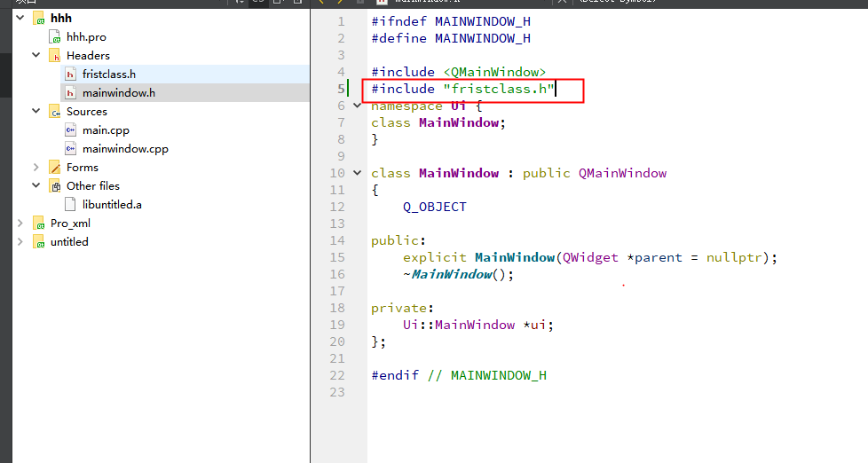
Task: Click the 'Ui::MainWindow *ui;' member line
Action: coord(478,325)
